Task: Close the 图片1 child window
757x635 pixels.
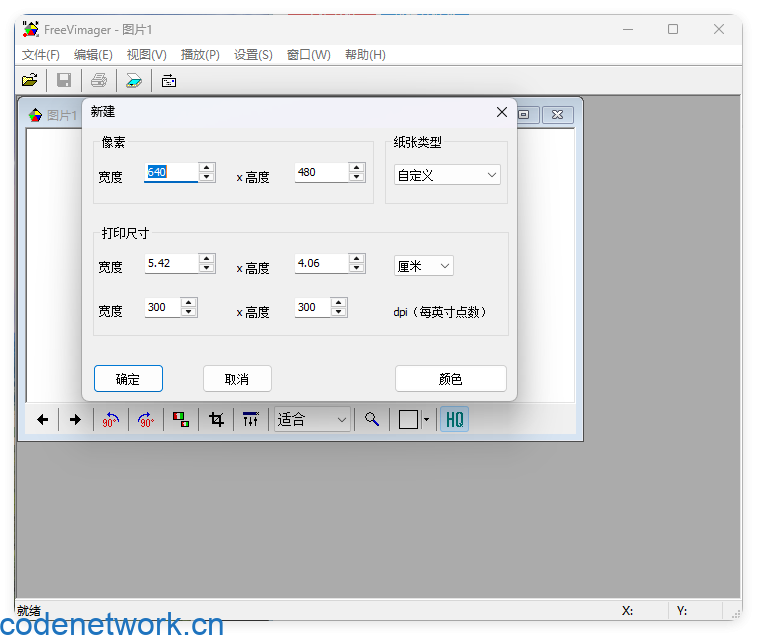Action: click(558, 114)
